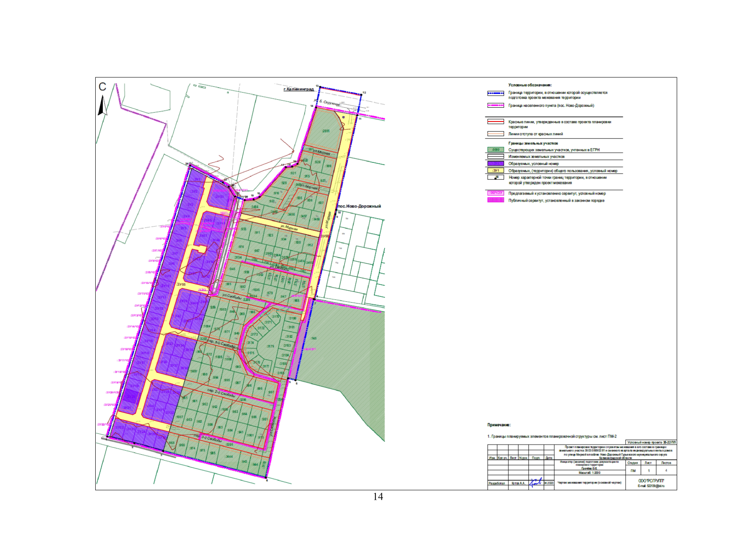The image size is (756, 534).
Task: Click 'Публичный сервитут, установленный в законном порядке' text
Action: tap(556, 201)
